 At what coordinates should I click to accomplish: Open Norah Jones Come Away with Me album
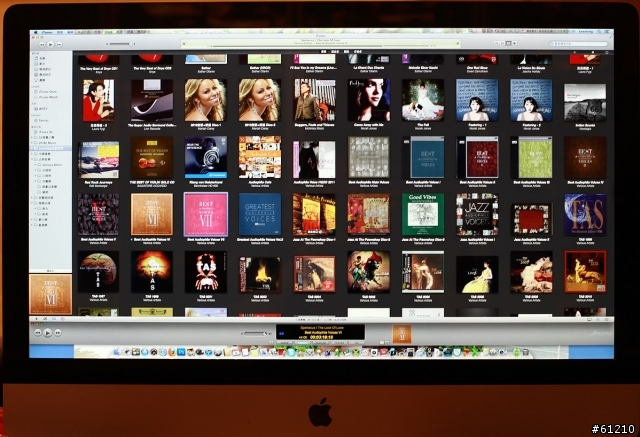369,100
